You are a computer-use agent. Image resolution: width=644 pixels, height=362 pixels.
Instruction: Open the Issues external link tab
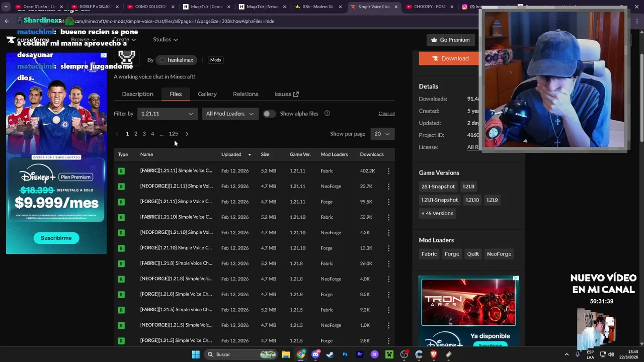[x=286, y=94]
